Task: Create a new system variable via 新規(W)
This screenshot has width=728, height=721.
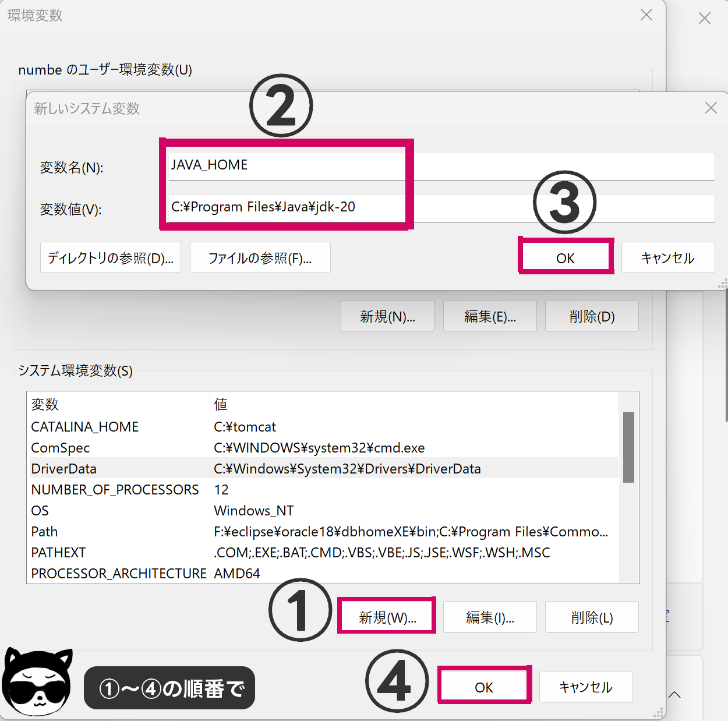Action: (386, 616)
